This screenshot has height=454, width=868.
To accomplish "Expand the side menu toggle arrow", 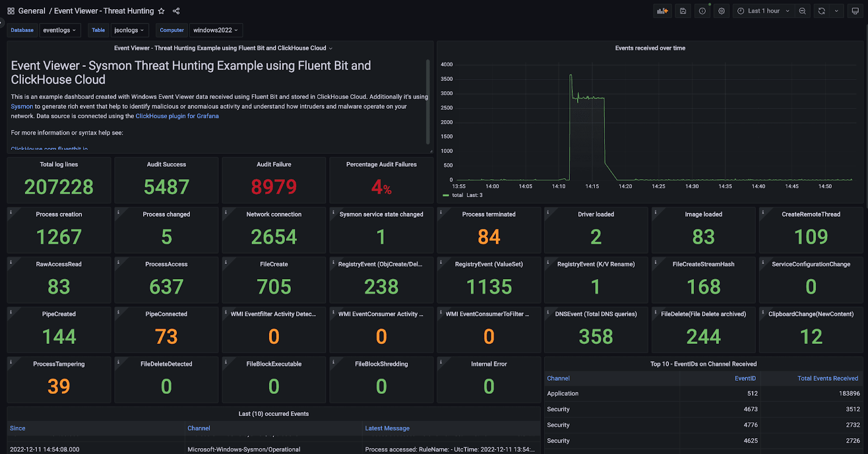I will [x=2, y=23].
